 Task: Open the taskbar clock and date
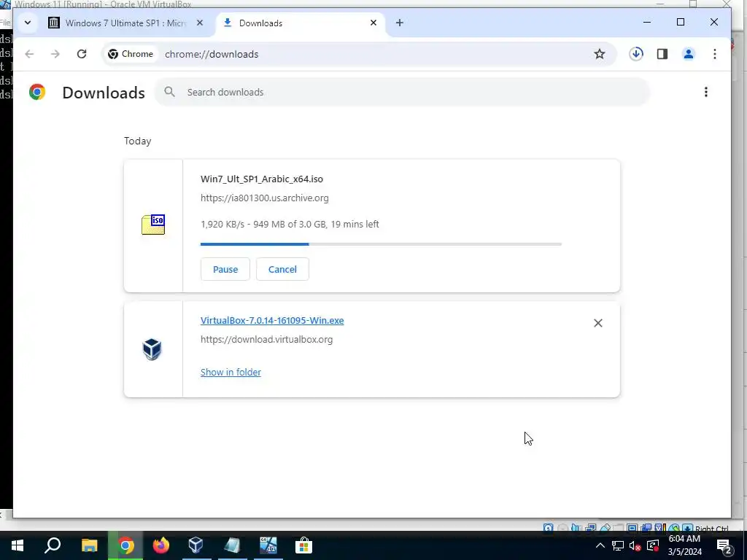[x=684, y=545]
